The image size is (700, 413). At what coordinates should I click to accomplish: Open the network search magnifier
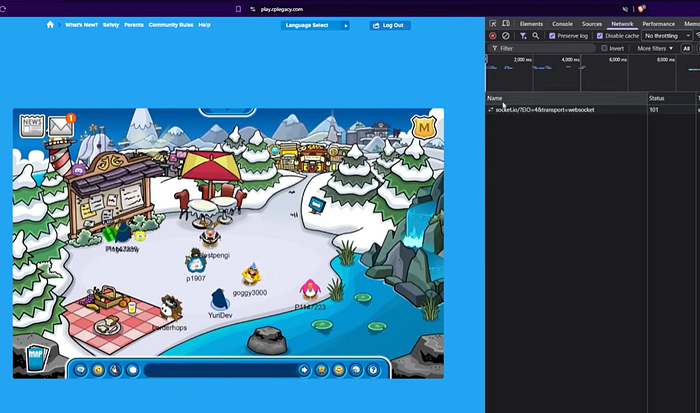coord(536,36)
